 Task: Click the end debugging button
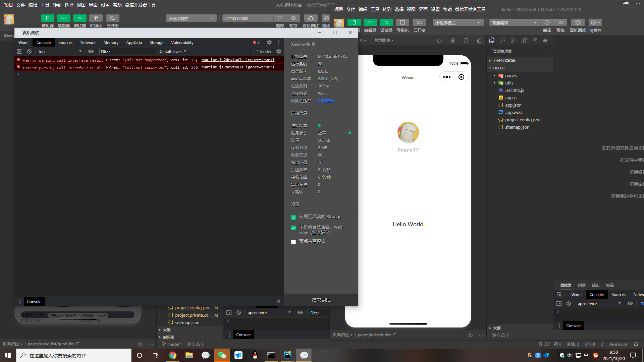[x=321, y=300]
